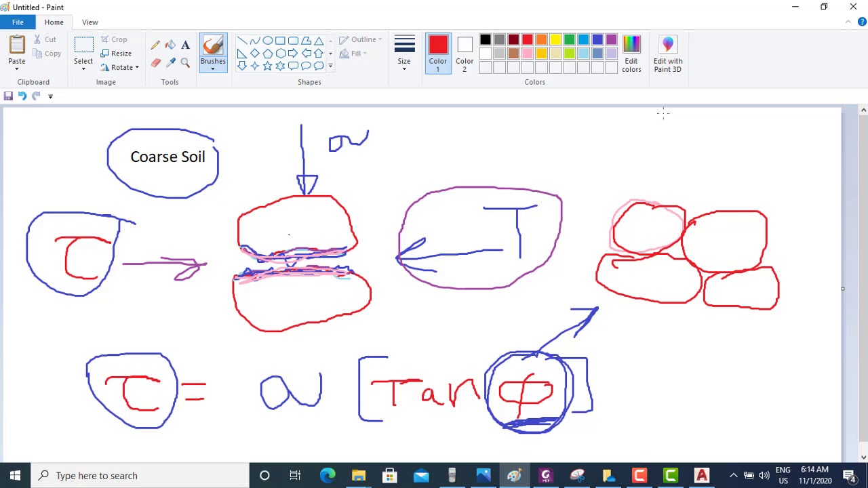The image size is (868, 488).
Task: Select the Text tool
Action: tap(185, 45)
